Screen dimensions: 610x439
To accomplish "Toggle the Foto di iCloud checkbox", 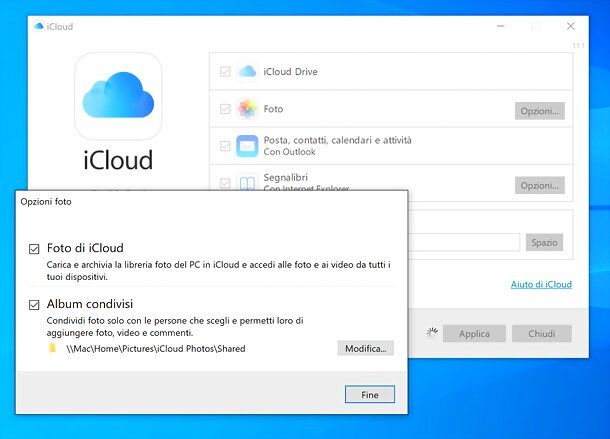I will [x=34, y=249].
